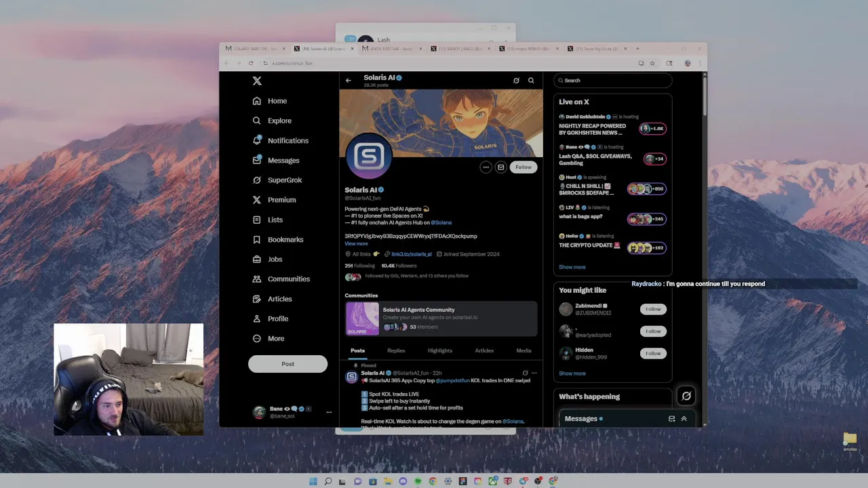Message Solaris AI via envelope icon
The width and height of the screenshot is (868, 488).
(x=500, y=167)
